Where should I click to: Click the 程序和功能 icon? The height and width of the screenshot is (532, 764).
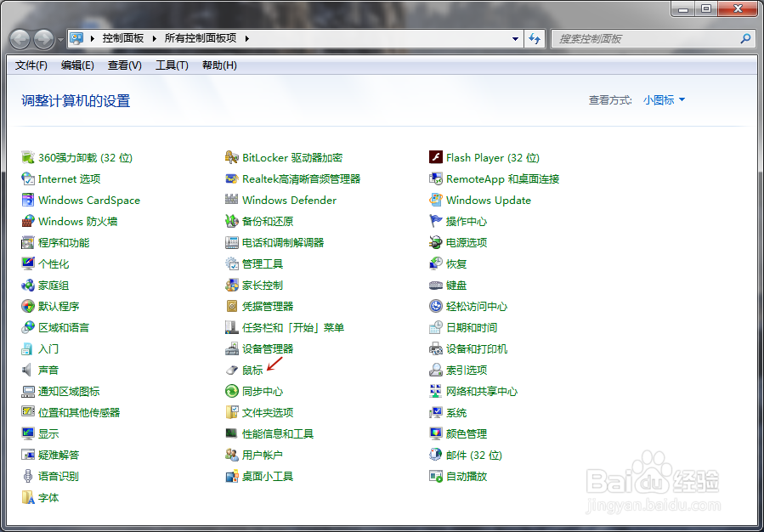[28, 242]
